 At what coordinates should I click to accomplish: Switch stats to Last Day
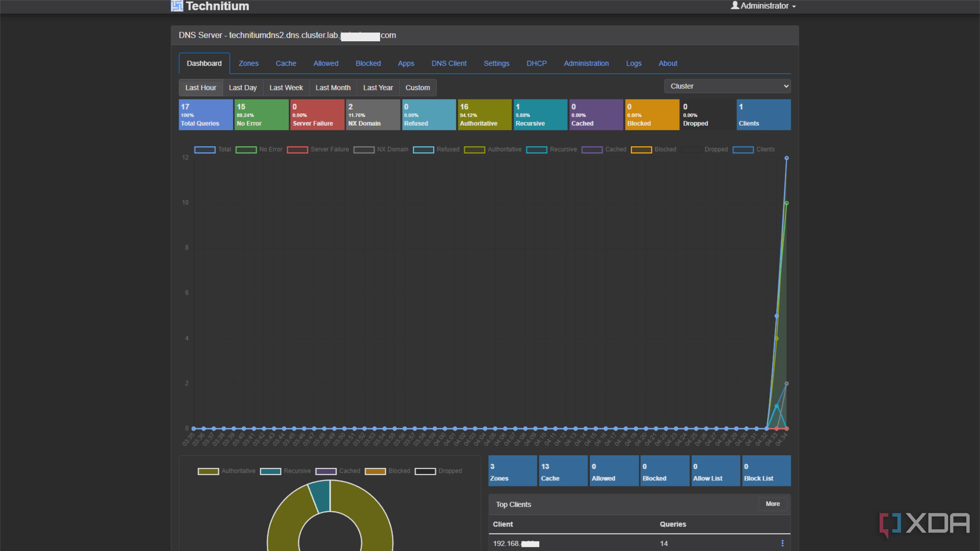[x=243, y=88]
